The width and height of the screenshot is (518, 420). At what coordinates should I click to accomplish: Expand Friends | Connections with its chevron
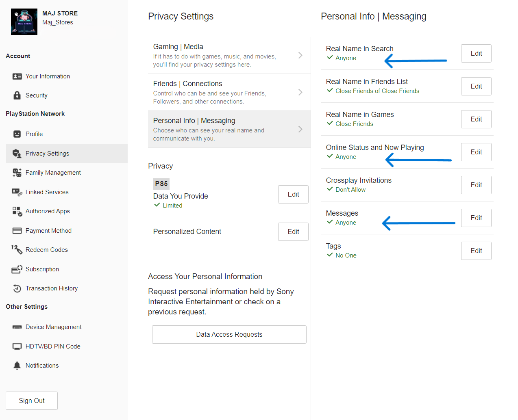pyautogui.click(x=300, y=92)
